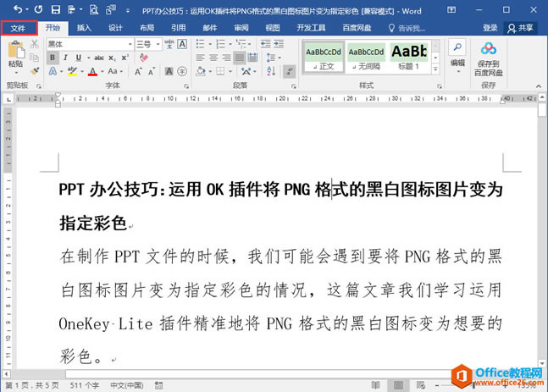Click the Undo arrow in quick access toolbar
Viewport: 548px width, 392px height.
[18, 10]
